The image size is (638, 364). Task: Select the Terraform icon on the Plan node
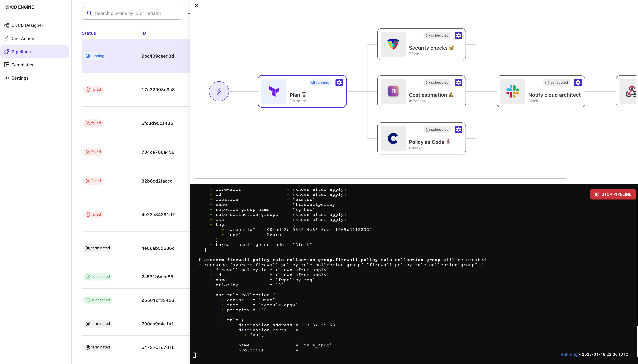274,91
